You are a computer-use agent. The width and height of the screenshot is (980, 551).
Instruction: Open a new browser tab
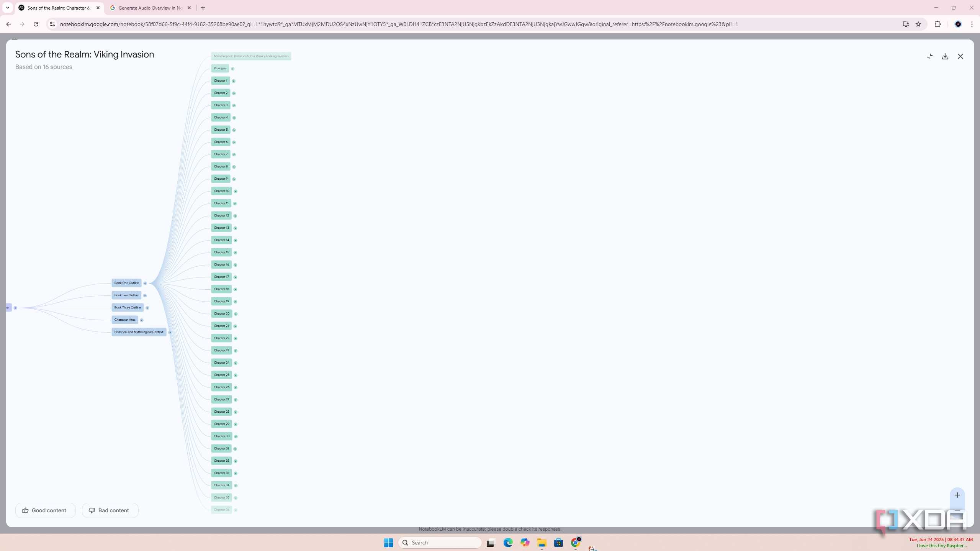coord(203,8)
